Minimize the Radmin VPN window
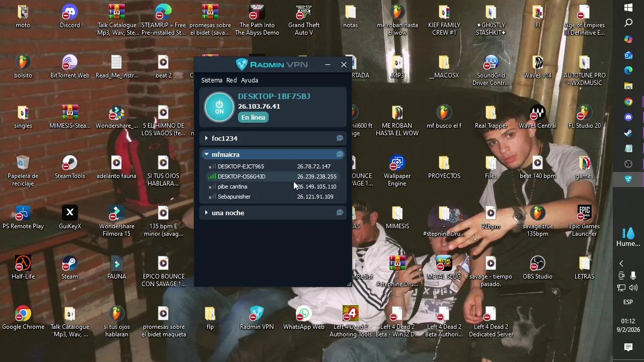This screenshot has height=362, width=644. tap(328, 64)
